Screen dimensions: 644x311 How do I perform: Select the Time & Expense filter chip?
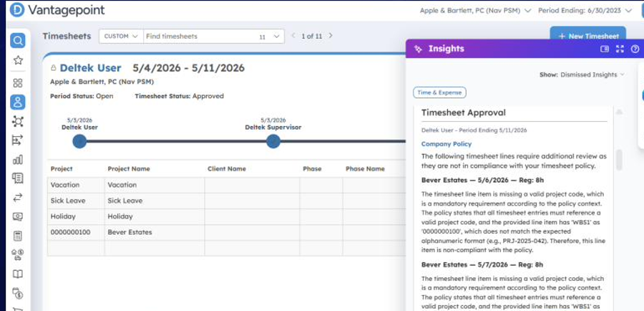[x=439, y=92]
